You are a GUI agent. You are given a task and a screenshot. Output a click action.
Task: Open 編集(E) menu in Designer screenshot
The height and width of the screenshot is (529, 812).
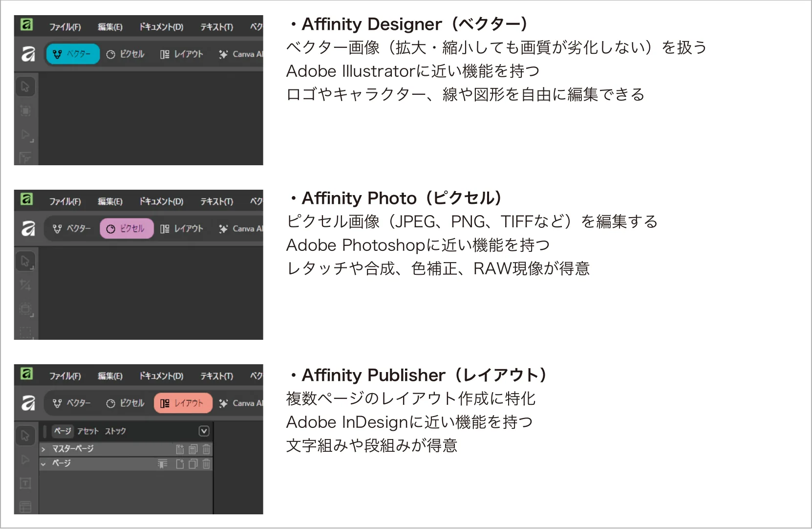pos(110,27)
